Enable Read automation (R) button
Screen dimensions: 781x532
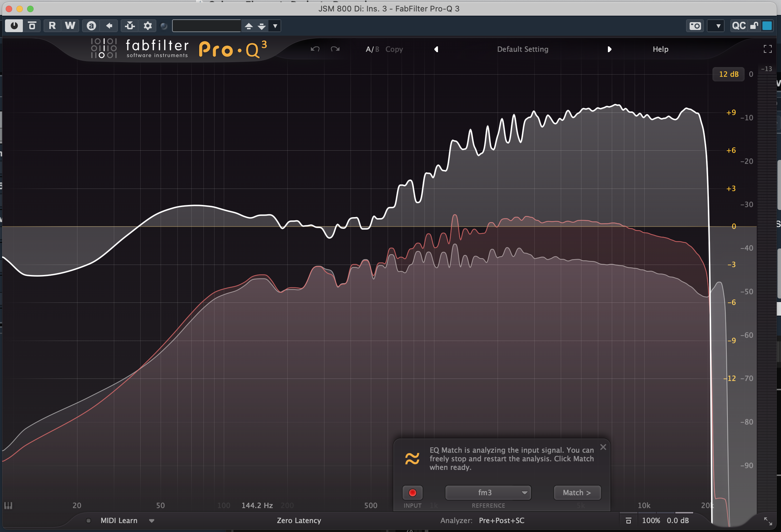pos(52,26)
